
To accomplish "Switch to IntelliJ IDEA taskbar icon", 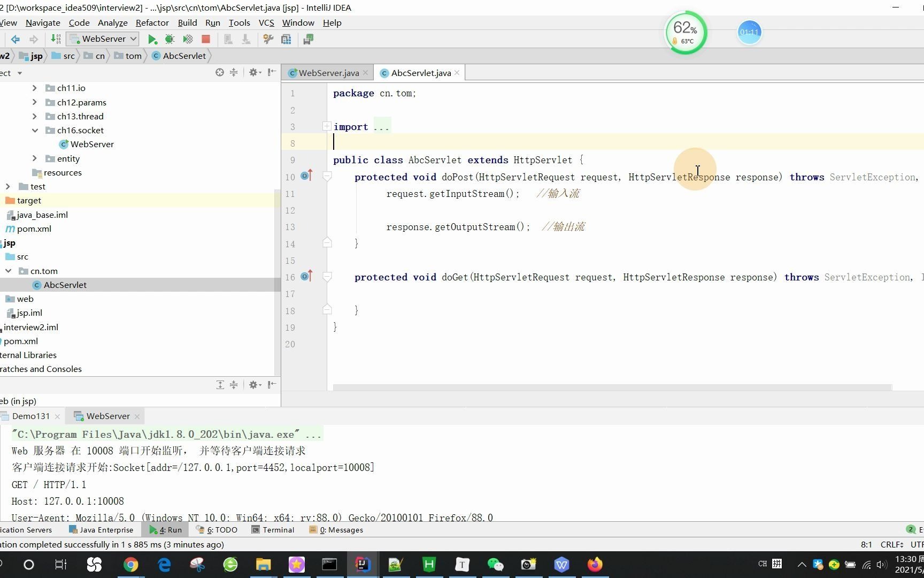I will [x=363, y=565].
